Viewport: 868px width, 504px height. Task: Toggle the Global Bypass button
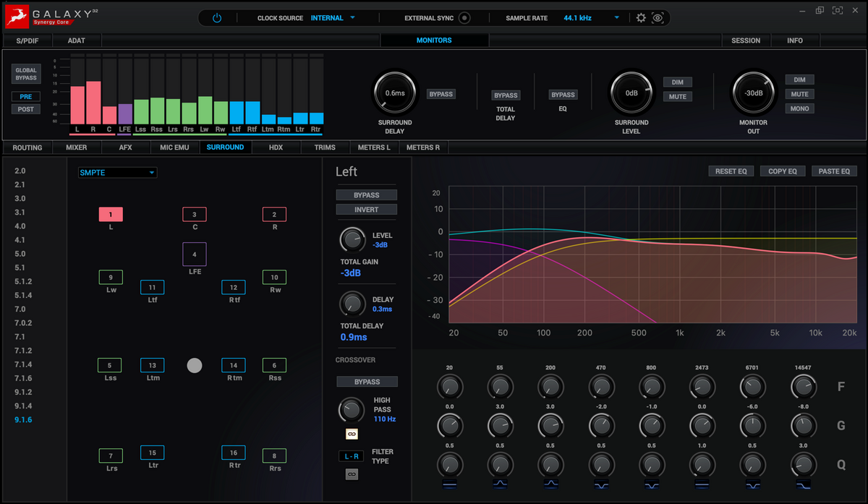(26, 74)
